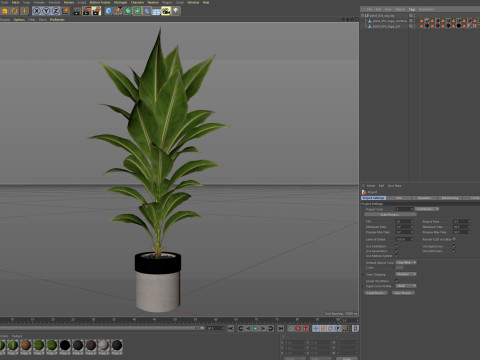Image resolution: width=480 pixels, height=360 pixels.
Task: Open the Default Object Color dropdown
Action: pyautogui.click(x=406, y=262)
